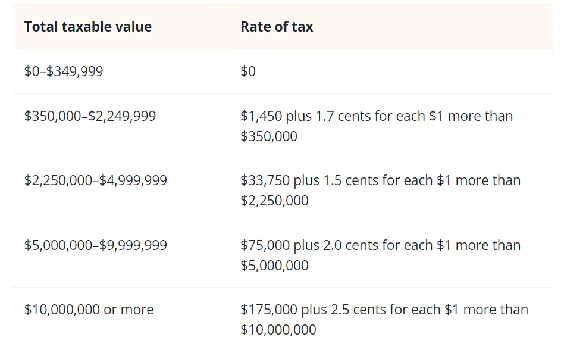This screenshot has height=362, width=566.
Task: Click the 'Total taxable value' column header
Action: (88, 27)
